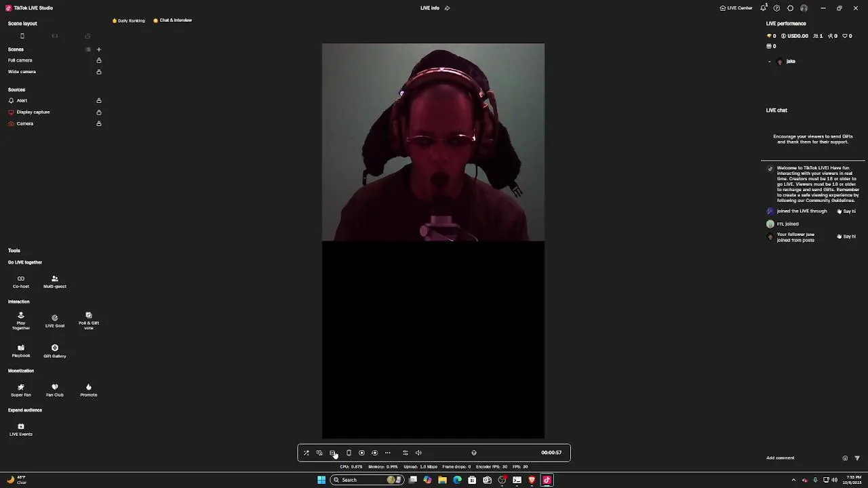Open the Daily Ranking tab
This screenshot has height=488, width=868.
click(129, 20)
